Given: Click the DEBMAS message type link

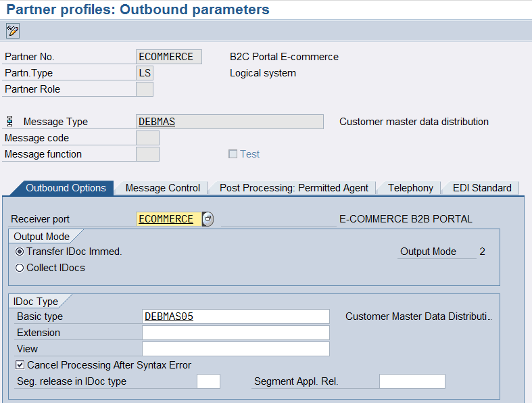Looking at the screenshot, I should (157, 122).
